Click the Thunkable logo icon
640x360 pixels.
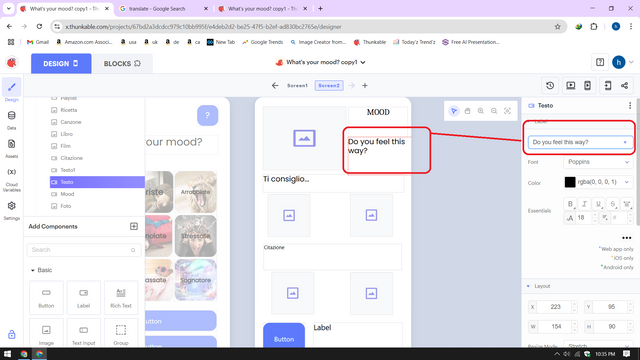[12, 62]
